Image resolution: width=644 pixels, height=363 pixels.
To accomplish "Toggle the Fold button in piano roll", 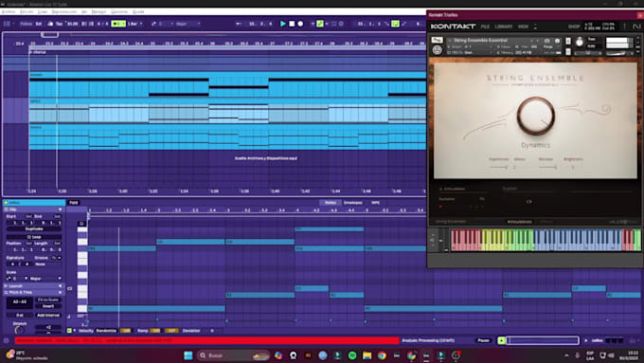I will [74, 203].
